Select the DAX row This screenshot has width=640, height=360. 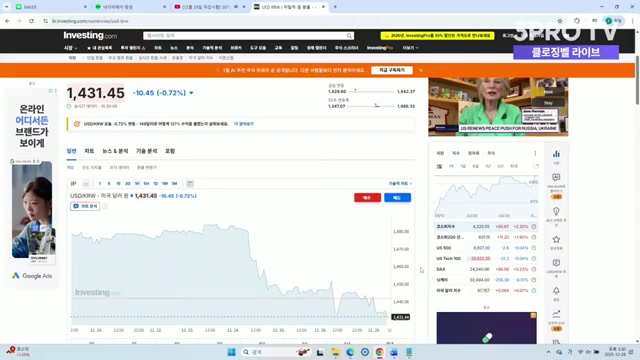tap(486, 269)
